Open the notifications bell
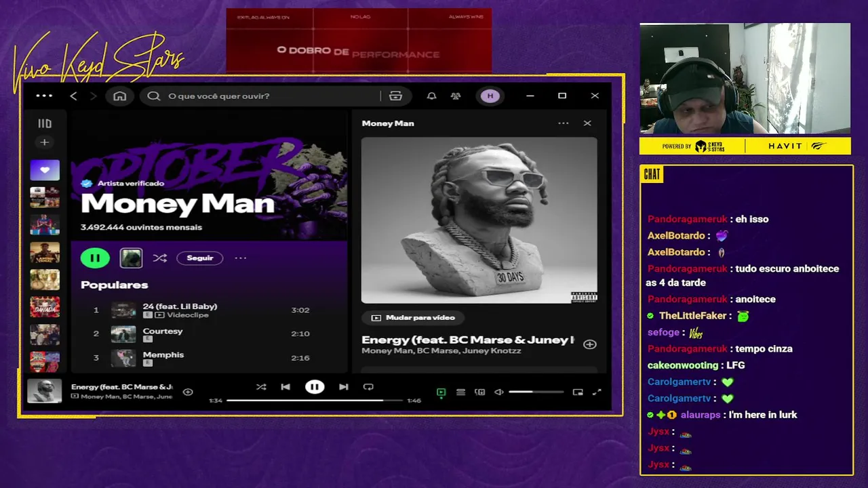 (x=431, y=96)
